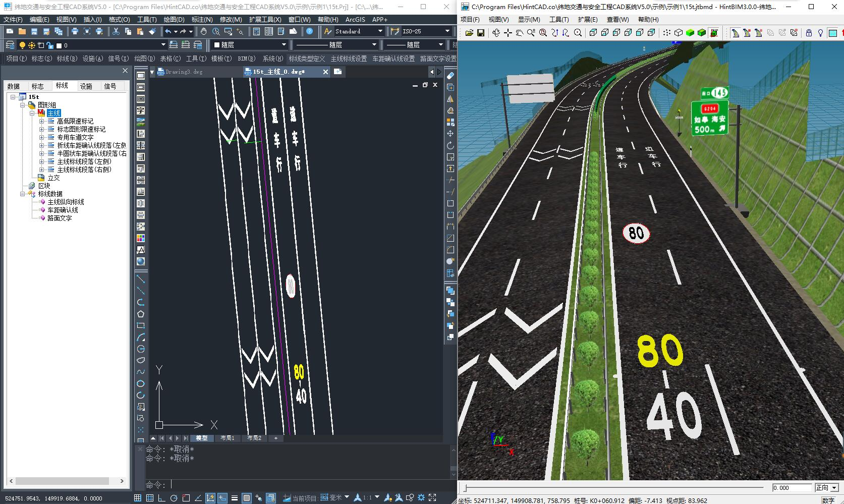
Task: Click 主线标线设置 button
Action: [349, 59]
